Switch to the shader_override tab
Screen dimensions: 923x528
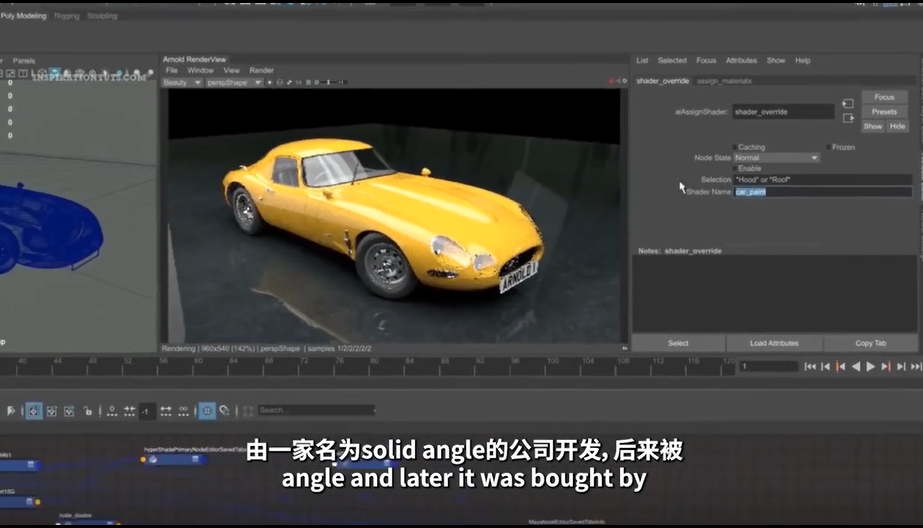(662, 81)
